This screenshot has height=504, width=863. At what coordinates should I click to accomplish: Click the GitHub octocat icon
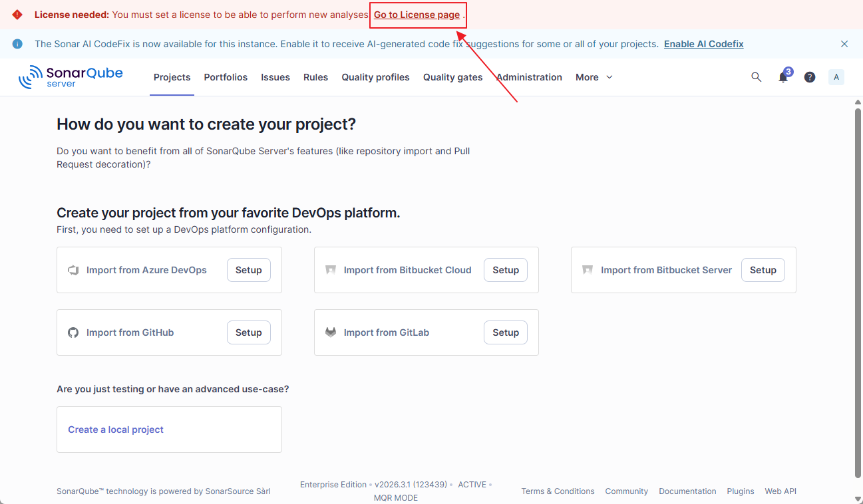coord(73,332)
